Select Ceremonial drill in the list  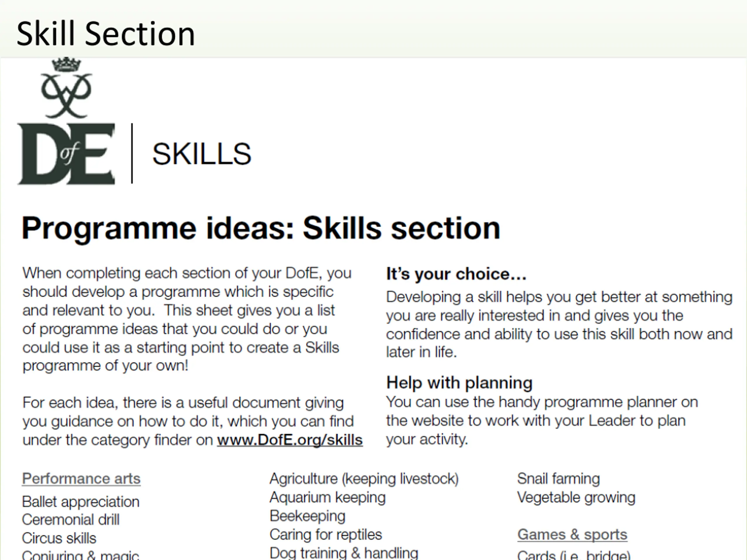click(x=71, y=520)
